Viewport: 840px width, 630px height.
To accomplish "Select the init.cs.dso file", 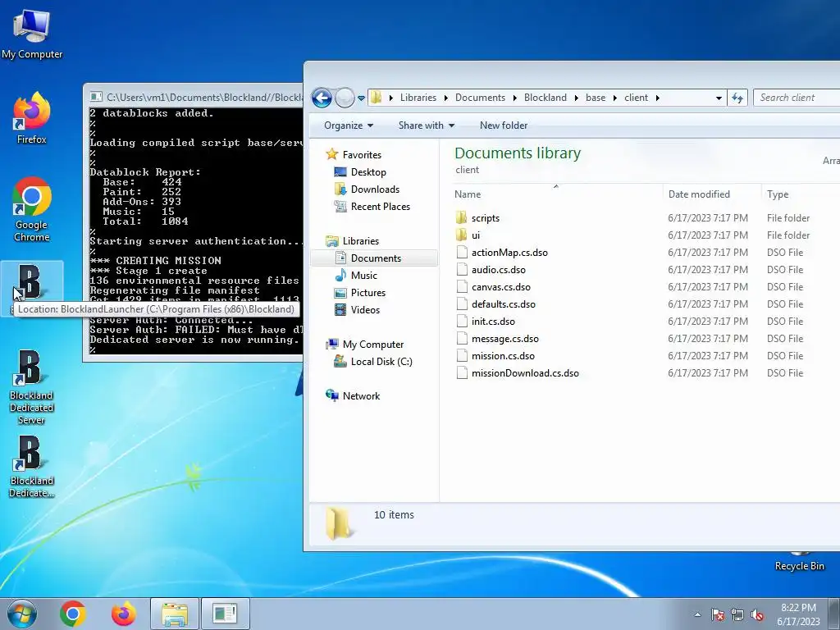I will click(x=493, y=321).
